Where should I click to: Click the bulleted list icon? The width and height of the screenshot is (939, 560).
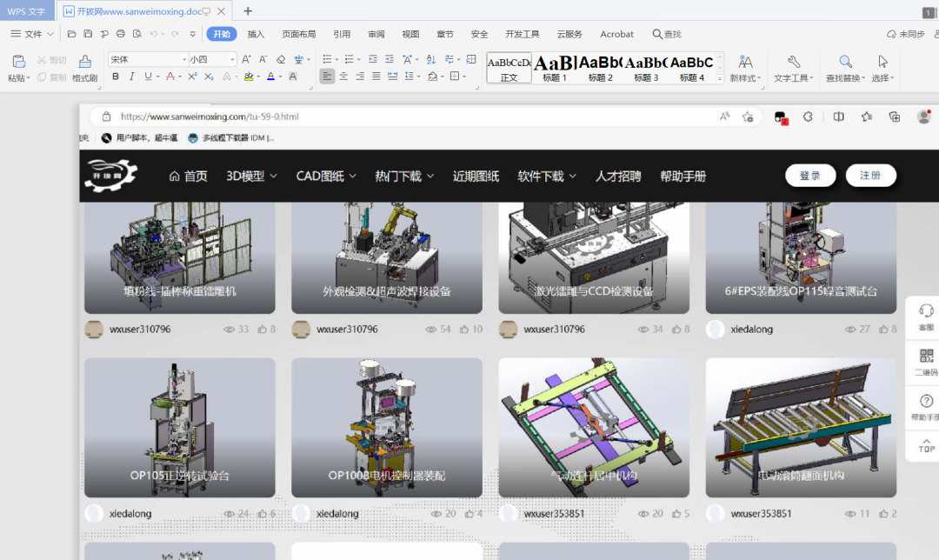327,59
